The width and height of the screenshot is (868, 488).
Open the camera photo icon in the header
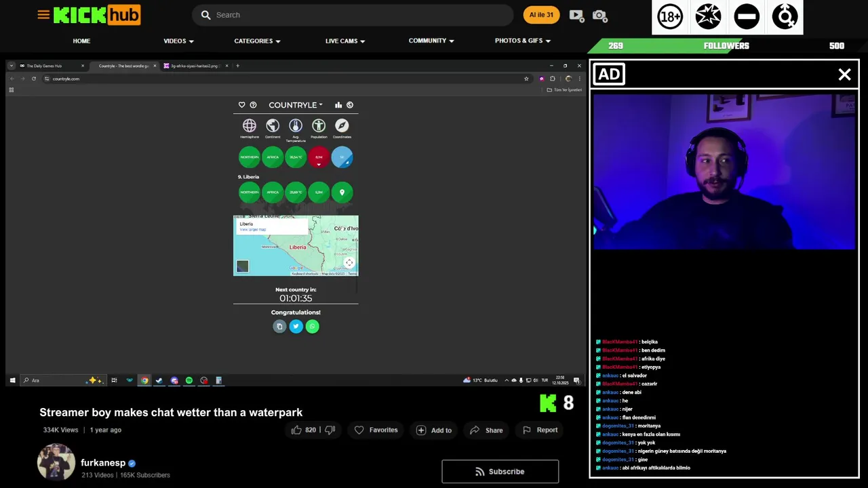point(599,15)
